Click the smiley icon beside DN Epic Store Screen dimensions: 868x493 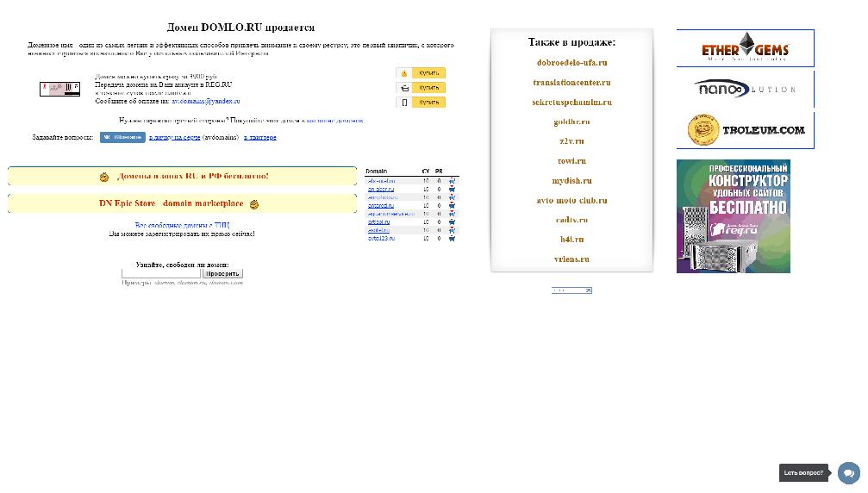point(254,204)
